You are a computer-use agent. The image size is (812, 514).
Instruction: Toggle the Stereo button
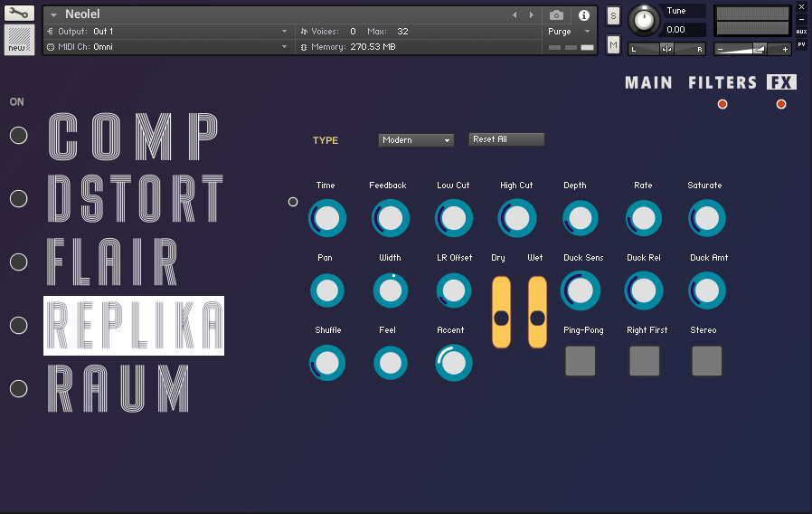(707, 361)
